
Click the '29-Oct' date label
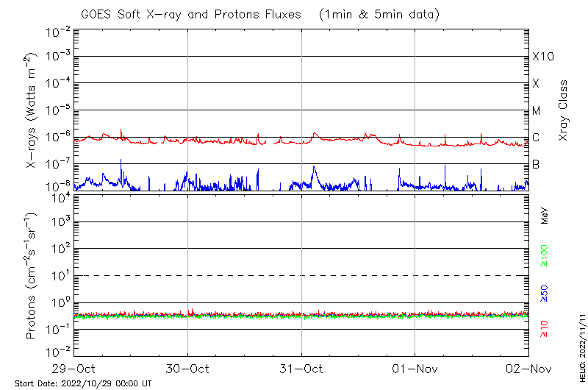74,368
